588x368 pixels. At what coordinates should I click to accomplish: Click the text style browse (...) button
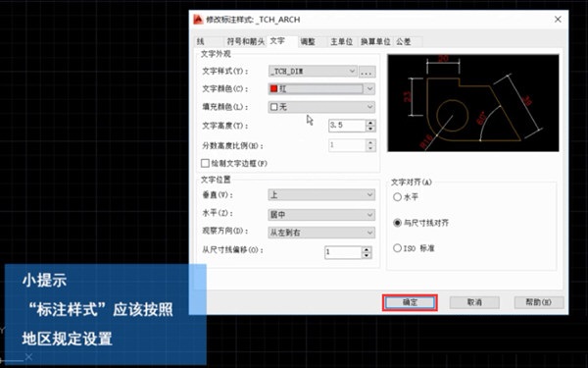(x=367, y=72)
